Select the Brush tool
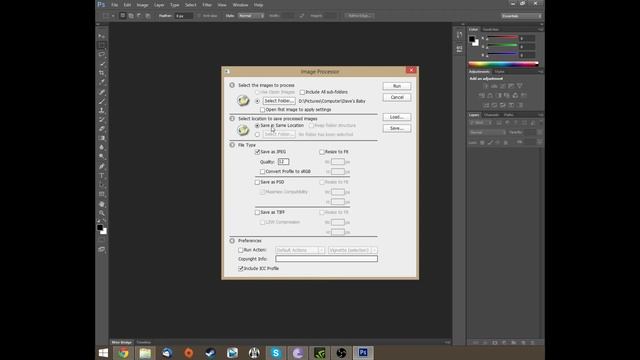This screenshot has height=360, width=640. (x=102, y=101)
